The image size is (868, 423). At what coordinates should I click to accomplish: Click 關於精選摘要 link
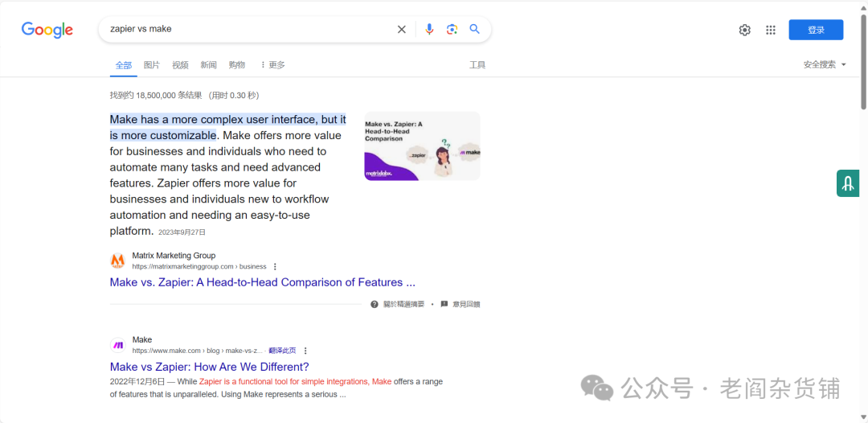tap(404, 304)
